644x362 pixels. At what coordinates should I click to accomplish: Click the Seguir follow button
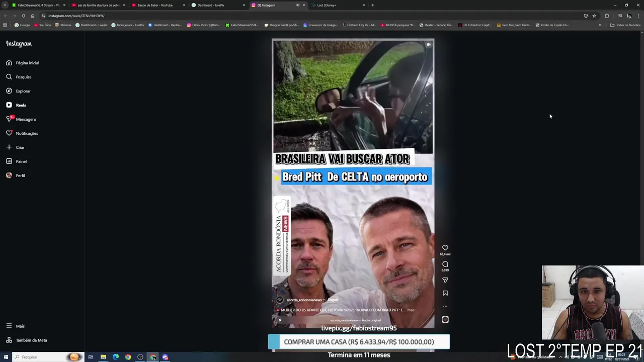click(333, 300)
